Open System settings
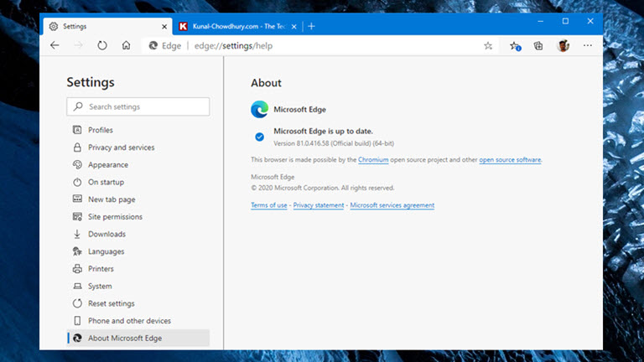The height and width of the screenshot is (362, 644). pyautogui.click(x=138, y=286)
